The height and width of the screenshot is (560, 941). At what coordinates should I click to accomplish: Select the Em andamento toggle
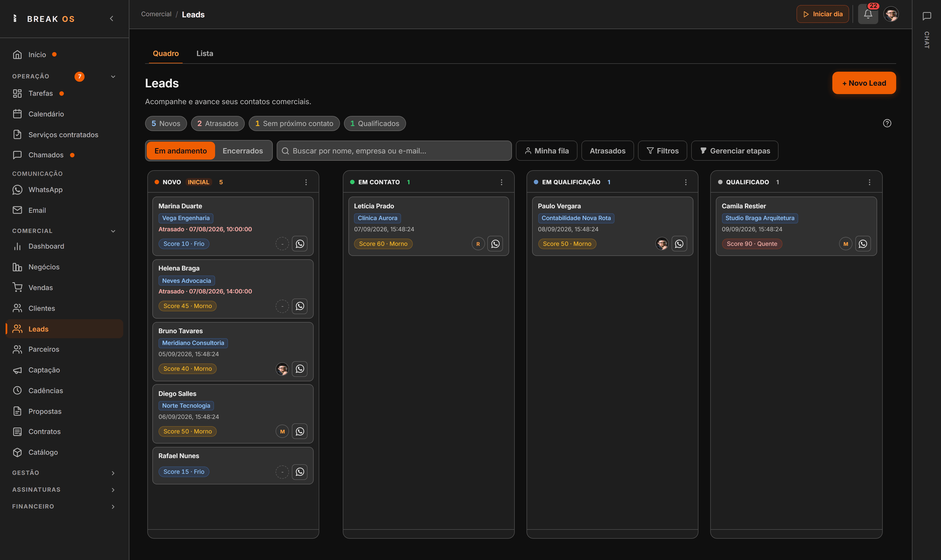[181, 151]
